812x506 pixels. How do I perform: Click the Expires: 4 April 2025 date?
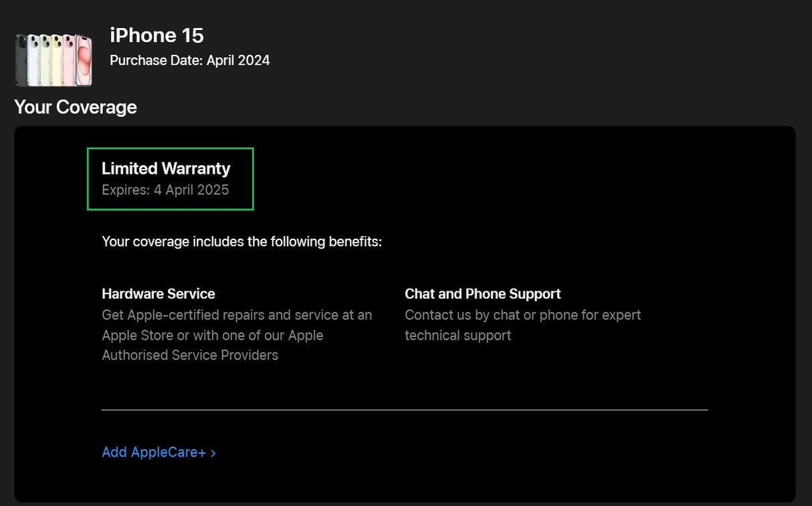click(165, 190)
